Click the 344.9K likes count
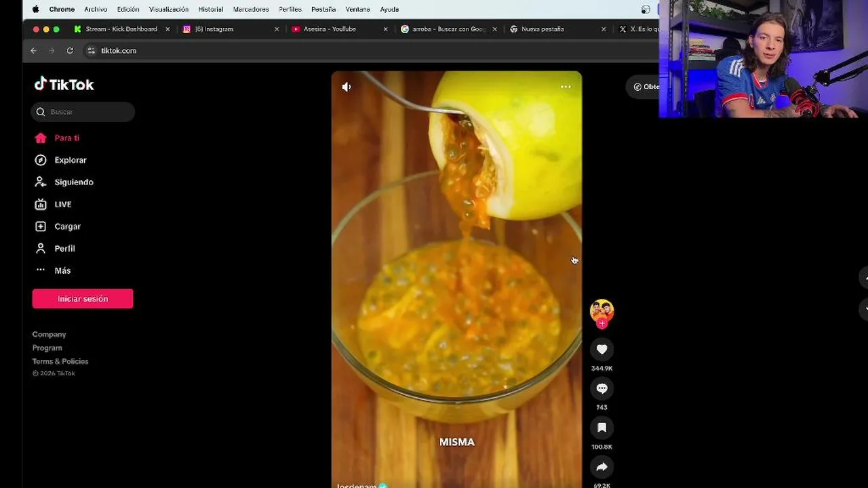Viewport: 868px width, 488px height. (x=601, y=368)
